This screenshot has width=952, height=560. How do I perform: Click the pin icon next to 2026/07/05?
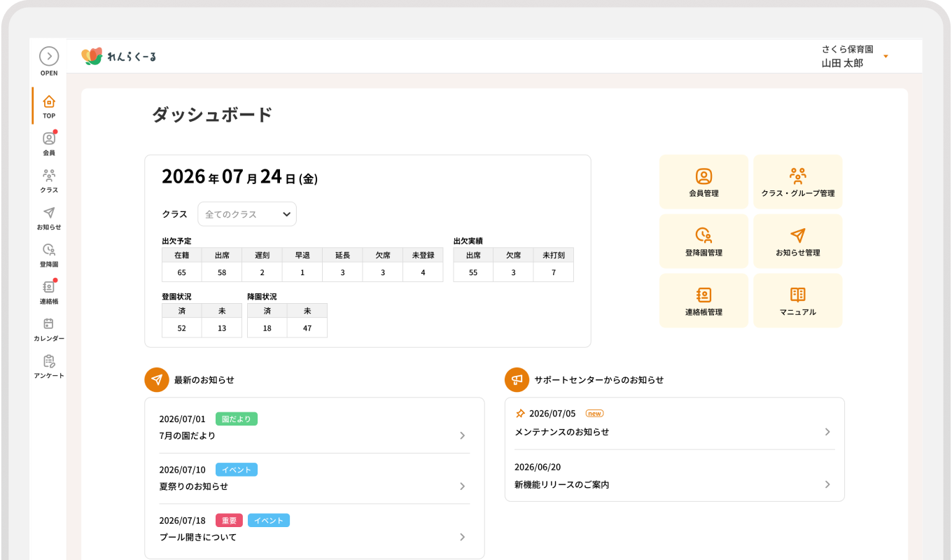click(x=520, y=414)
